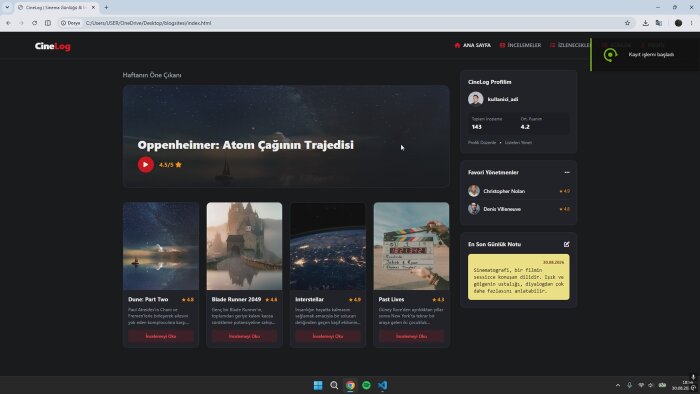Image resolution: width=700 pixels, height=394 pixels.
Task: Bookmark this page with the star icon
Action: click(x=627, y=23)
